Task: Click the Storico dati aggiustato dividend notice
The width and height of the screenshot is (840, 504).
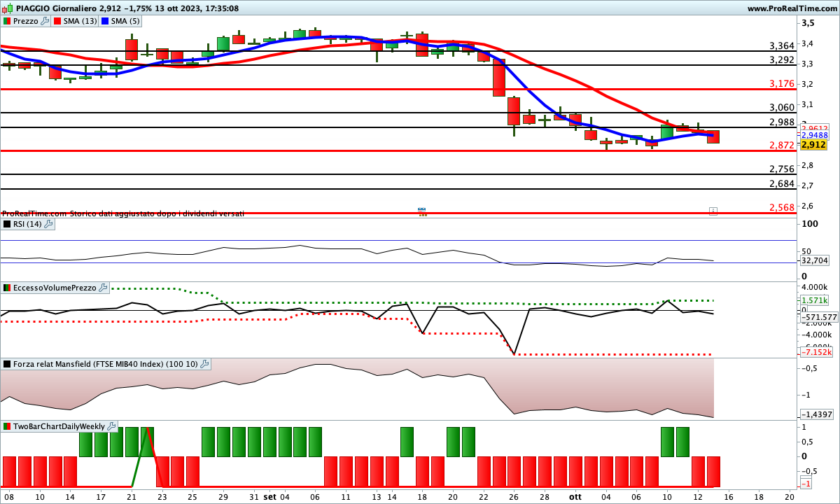Action: pyautogui.click(x=157, y=213)
